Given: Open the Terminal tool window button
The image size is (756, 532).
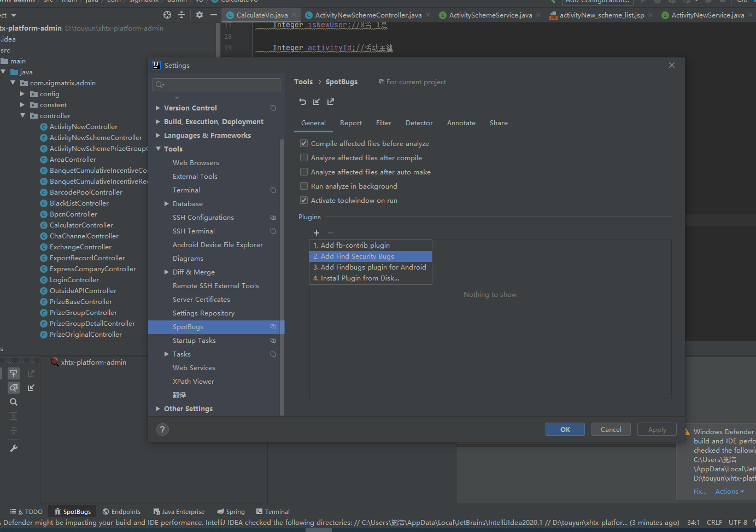Looking at the screenshot, I should (x=273, y=512).
